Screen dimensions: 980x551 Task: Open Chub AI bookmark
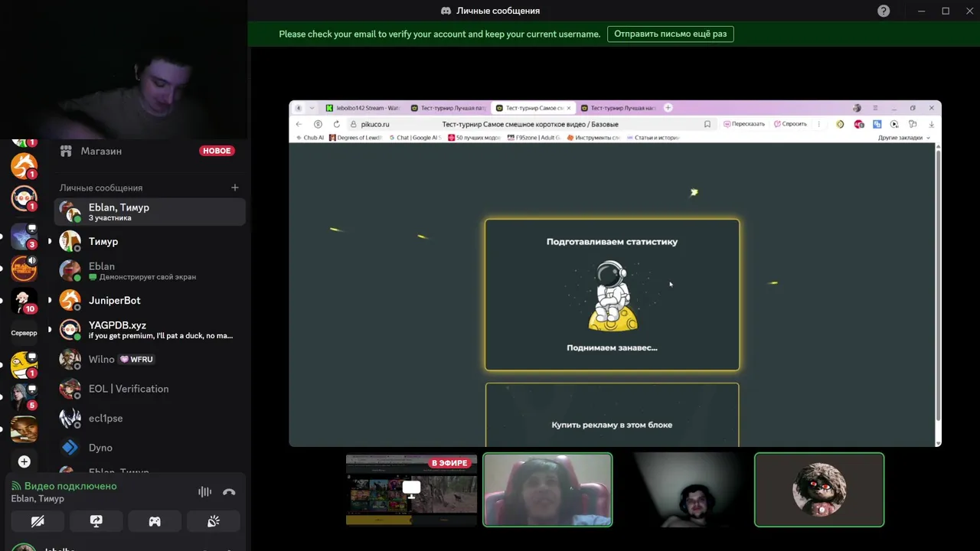pyautogui.click(x=310, y=138)
